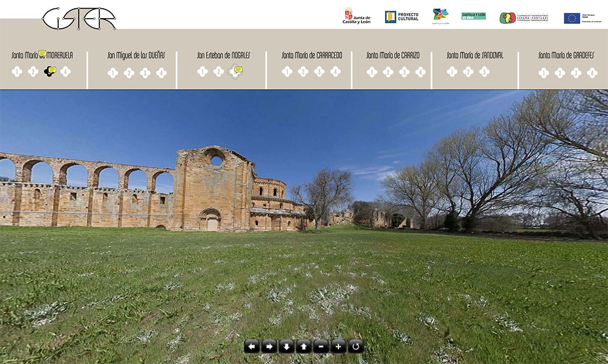Zoom in using the plus button
This screenshot has height=364, width=608.
338,346
